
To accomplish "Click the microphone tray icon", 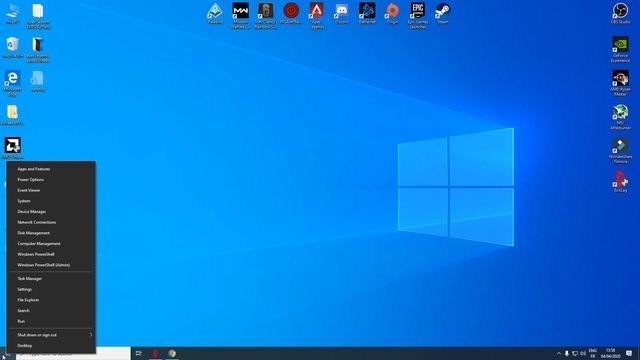I will point(567,353).
